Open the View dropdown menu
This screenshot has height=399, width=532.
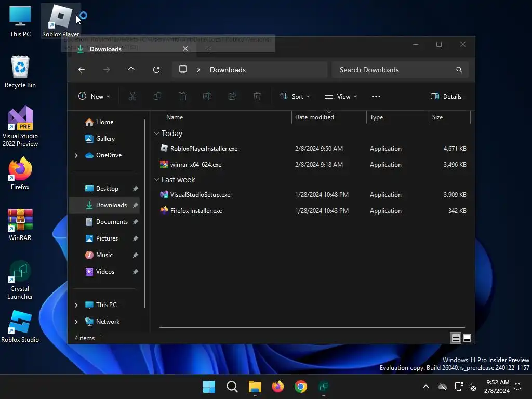click(x=341, y=96)
